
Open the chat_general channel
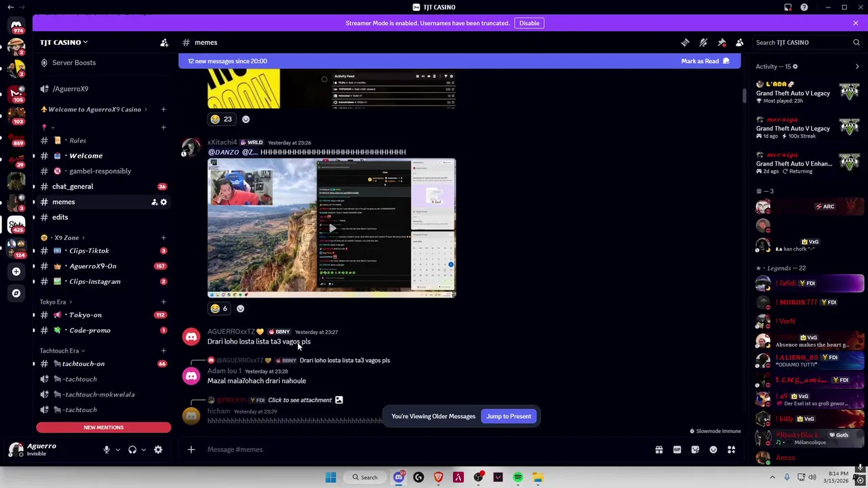(103, 186)
